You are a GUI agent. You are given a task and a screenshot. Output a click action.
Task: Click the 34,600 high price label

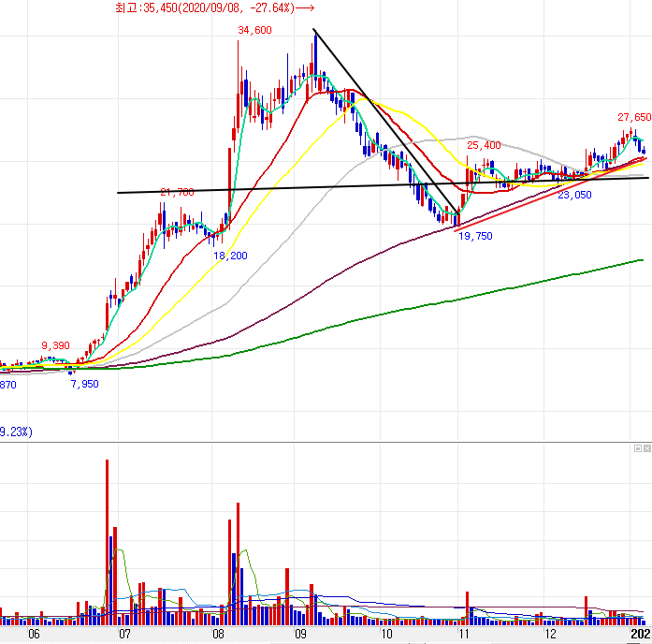pos(254,30)
